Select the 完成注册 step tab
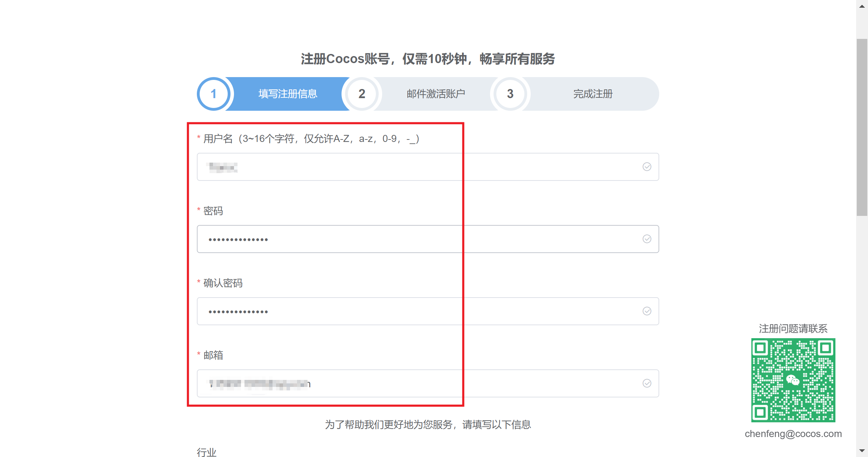The height and width of the screenshot is (457, 868). [x=593, y=94]
